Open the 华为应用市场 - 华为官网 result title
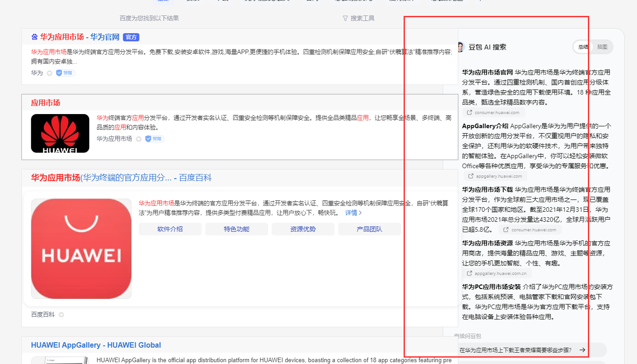 pyautogui.click(x=80, y=37)
